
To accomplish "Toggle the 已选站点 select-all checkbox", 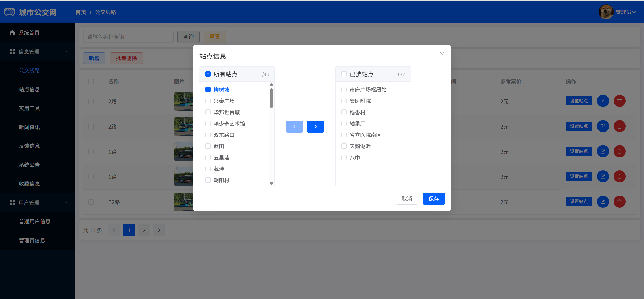I will pos(344,74).
